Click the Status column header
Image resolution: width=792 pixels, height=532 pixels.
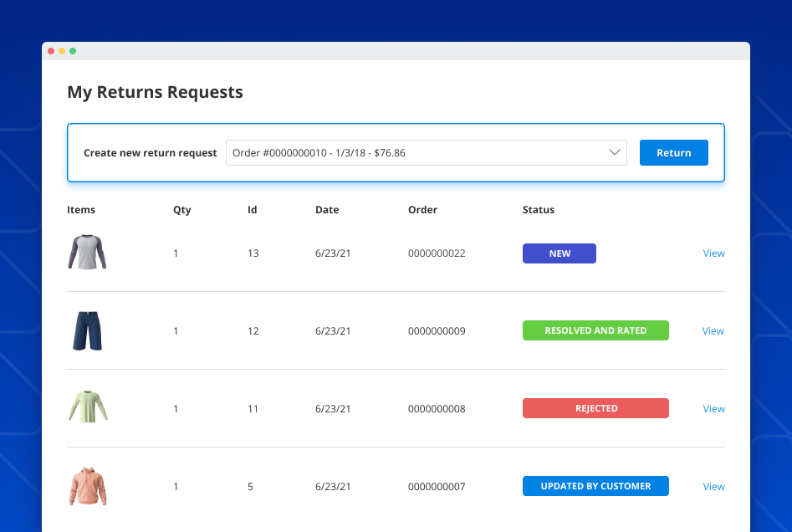coord(538,209)
